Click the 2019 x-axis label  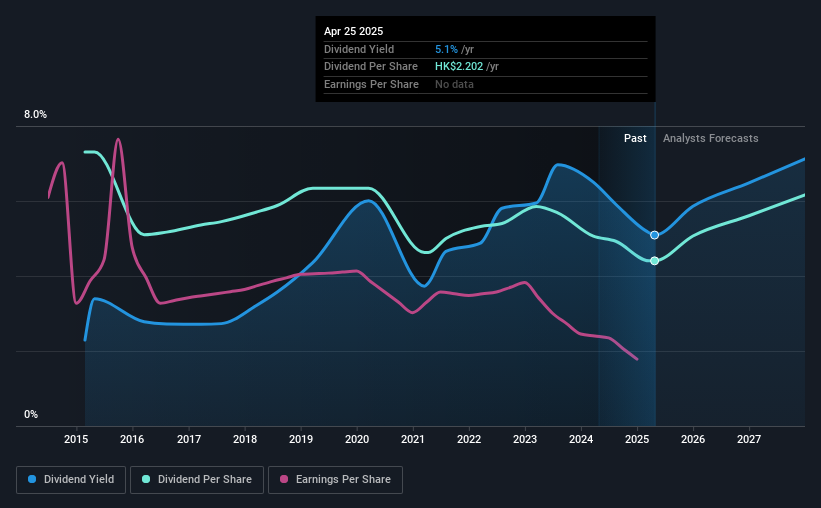coord(301,439)
